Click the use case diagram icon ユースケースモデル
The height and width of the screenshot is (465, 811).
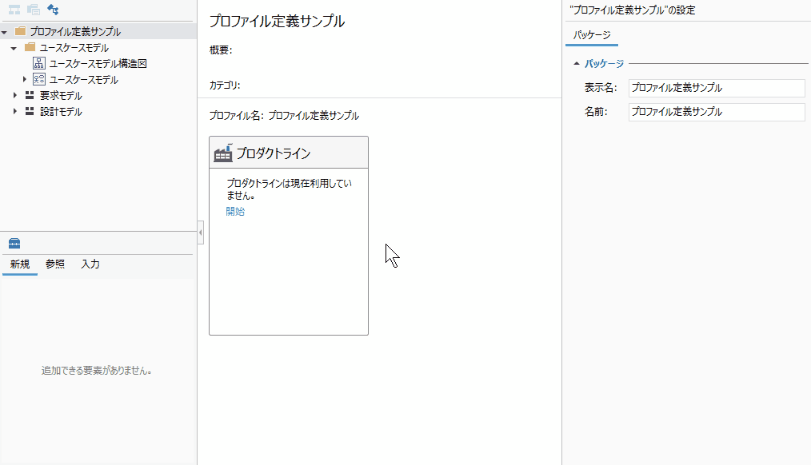39,79
